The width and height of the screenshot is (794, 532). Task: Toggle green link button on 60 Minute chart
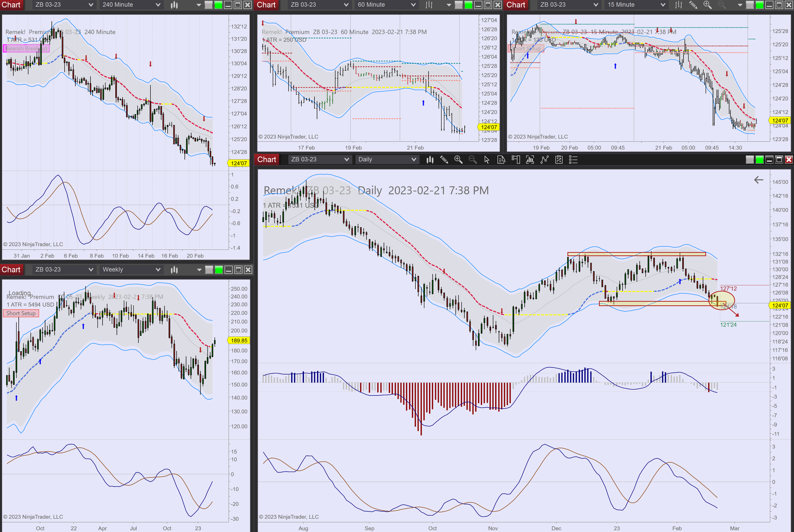tap(468, 5)
